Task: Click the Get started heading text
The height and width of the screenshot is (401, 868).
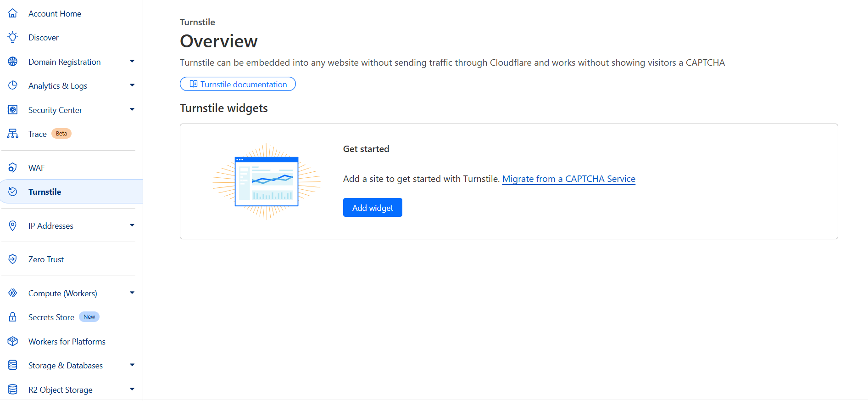Action: pyautogui.click(x=366, y=149)
